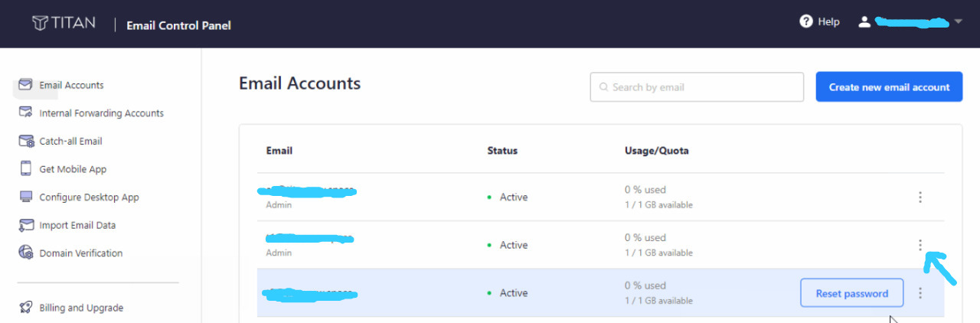Open three-dot menu for second email account
The image size is (980, 323).
[920, 245]
